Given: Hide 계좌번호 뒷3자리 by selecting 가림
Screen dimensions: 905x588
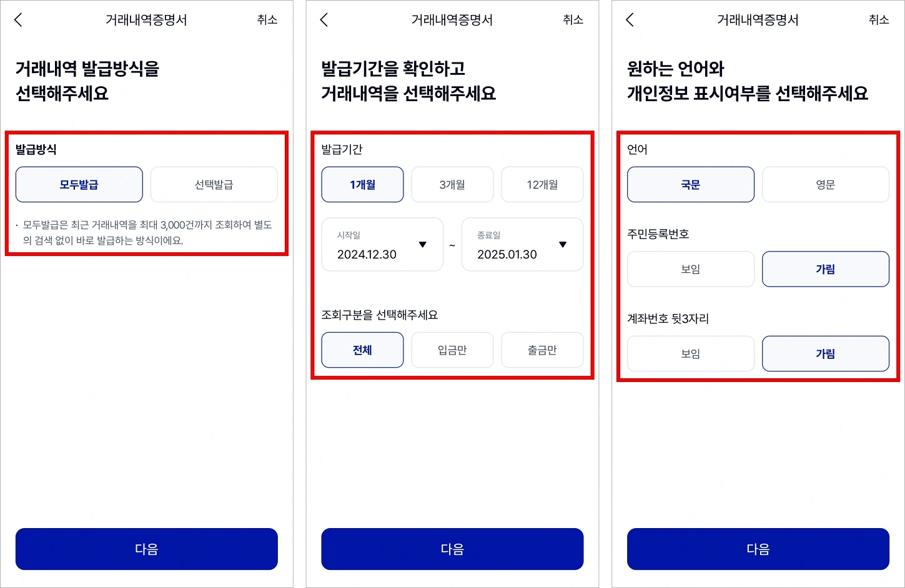Looking at the screenshot, I should (826, 353).
